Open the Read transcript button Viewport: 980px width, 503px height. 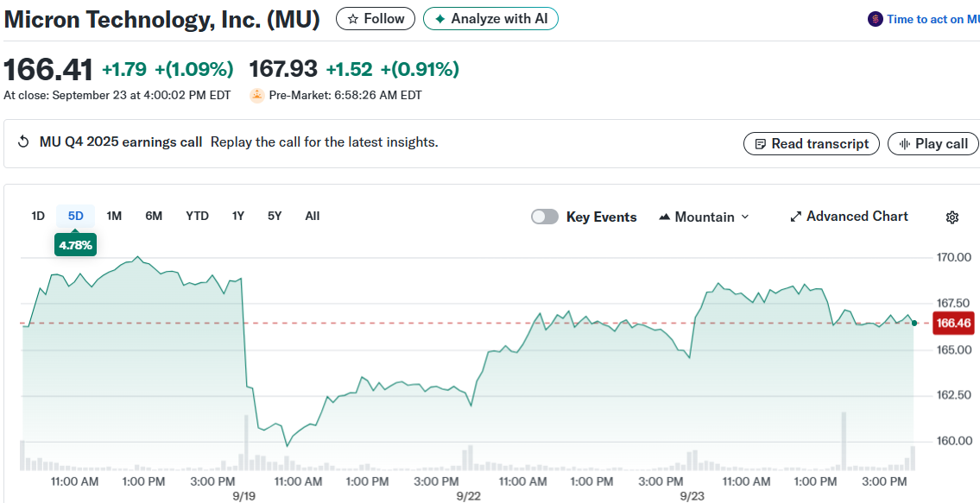[812, 144]
